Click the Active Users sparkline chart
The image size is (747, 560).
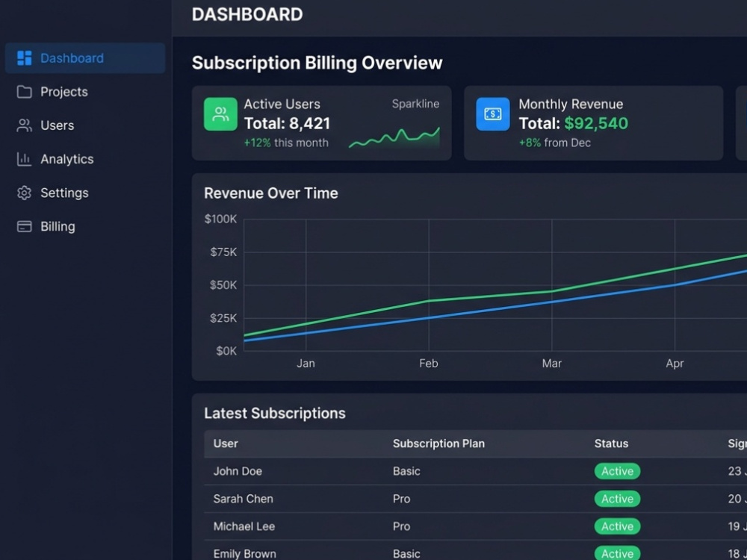point(394,137)
